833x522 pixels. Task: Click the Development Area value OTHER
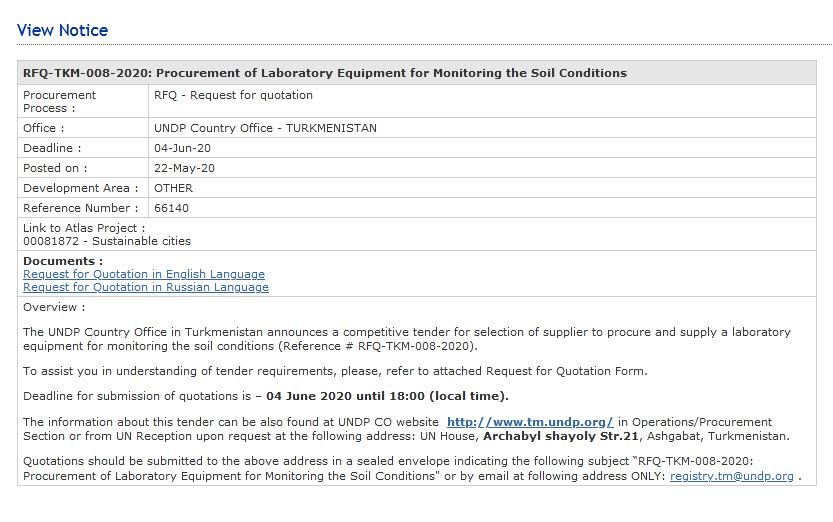(x=173, y=188)
